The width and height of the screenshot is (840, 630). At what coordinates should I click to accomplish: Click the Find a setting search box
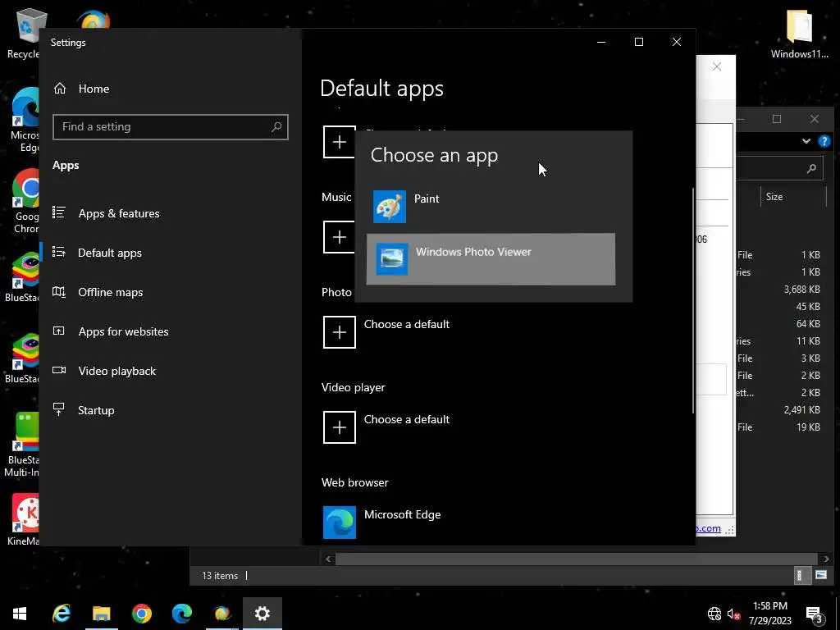click(x=171, y=127)
